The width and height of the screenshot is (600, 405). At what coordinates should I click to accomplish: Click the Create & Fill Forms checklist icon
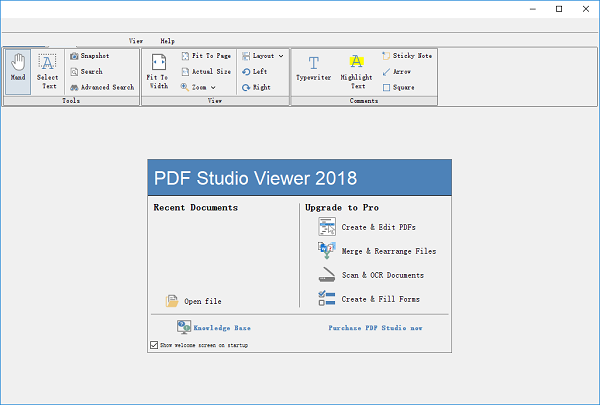pyautogui.click(x=327, y=299)
